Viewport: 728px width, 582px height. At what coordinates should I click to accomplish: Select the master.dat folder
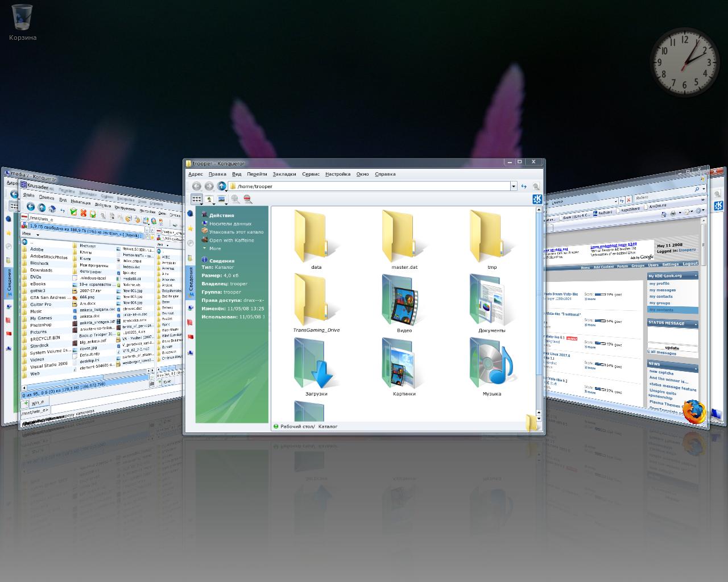tap(404, 239)
